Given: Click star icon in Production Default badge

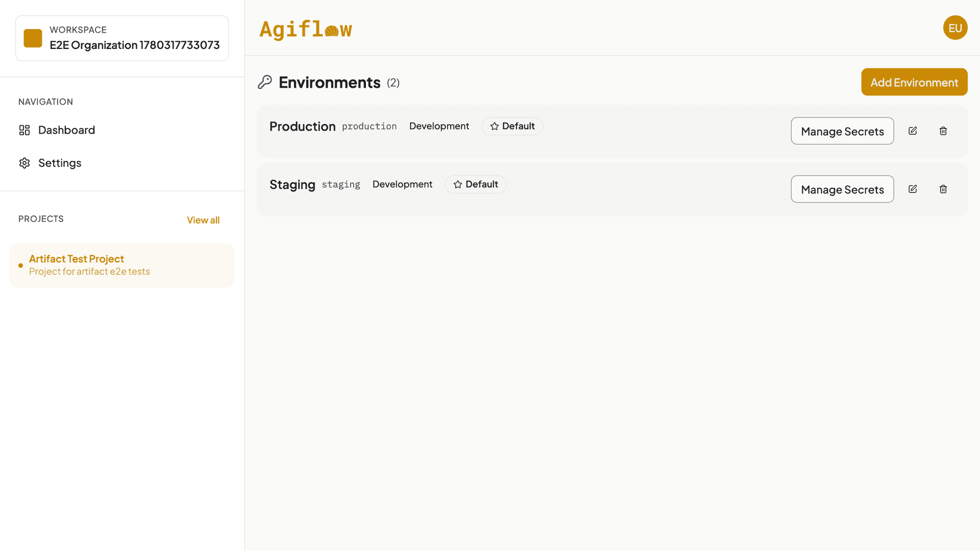Looking at the screenshot, I should click(495, 127).
